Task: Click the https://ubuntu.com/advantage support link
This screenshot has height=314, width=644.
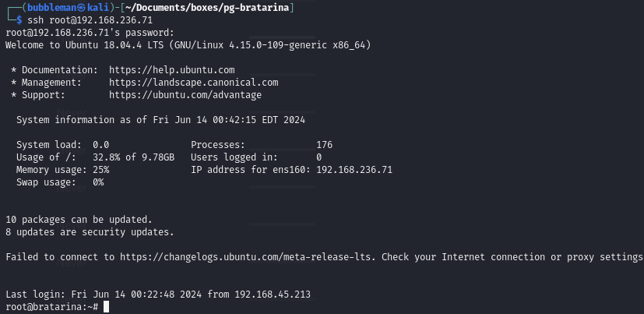Action: [x=185, y=94]
